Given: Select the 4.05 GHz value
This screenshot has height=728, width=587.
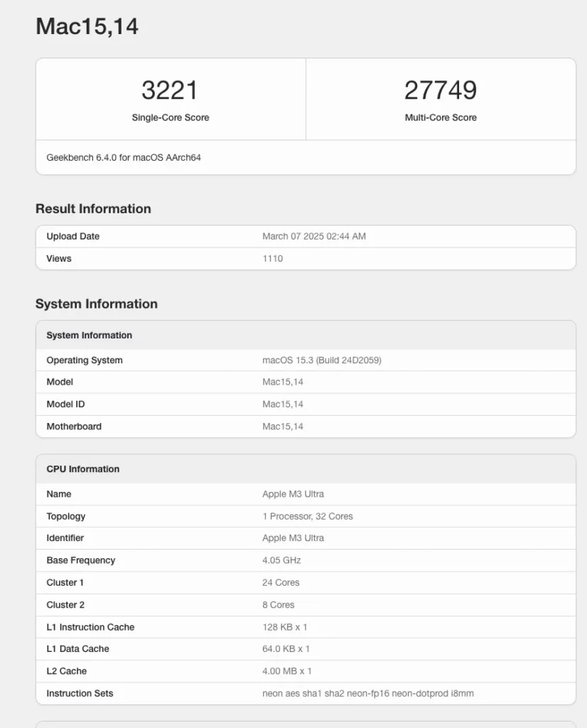Looking at the screenshot, I should pos(281,560).
